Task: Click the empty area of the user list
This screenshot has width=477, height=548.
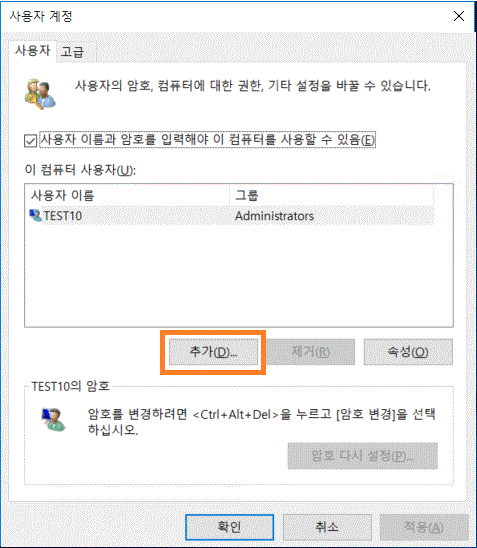Action: point(239,276)
